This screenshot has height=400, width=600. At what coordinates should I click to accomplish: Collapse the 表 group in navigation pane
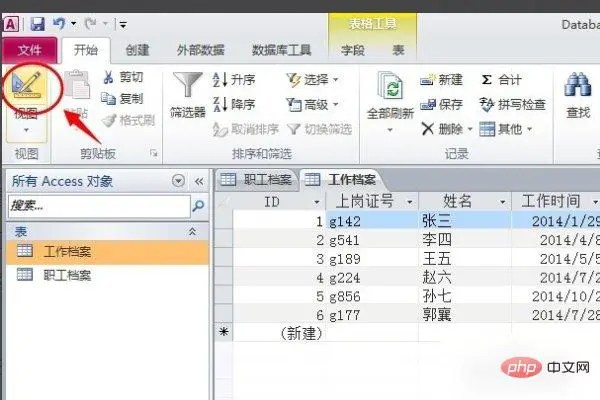pyautogui.click(x=193, y=231)
